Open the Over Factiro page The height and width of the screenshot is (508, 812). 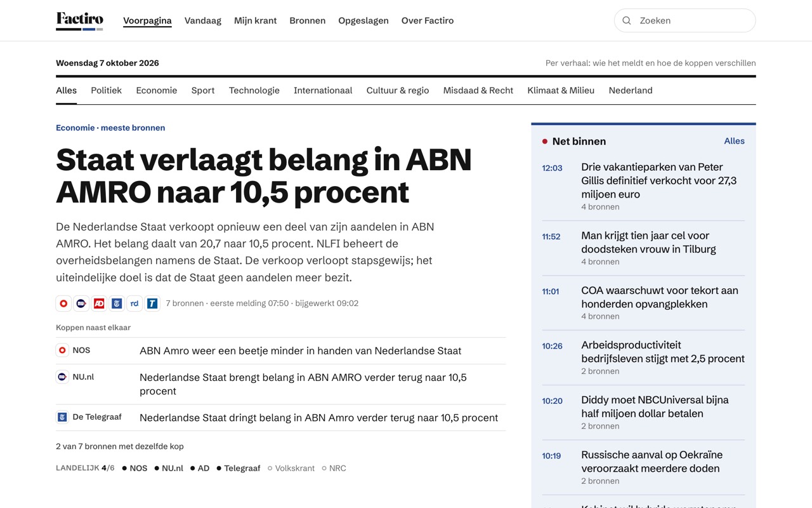click(428, 20)
